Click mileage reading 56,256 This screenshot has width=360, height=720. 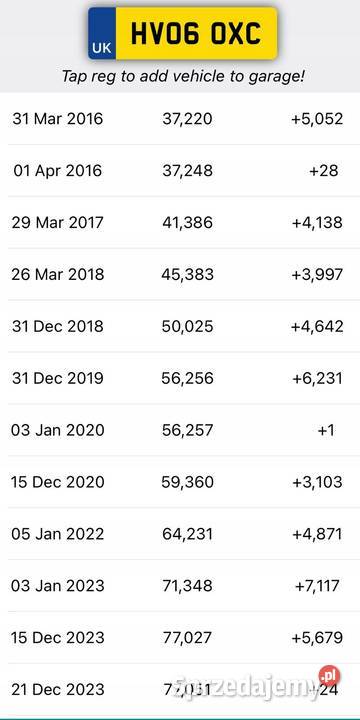[187, 378]
